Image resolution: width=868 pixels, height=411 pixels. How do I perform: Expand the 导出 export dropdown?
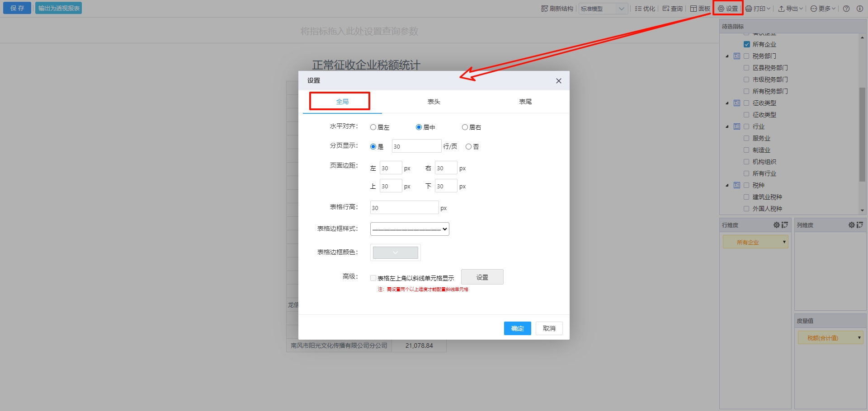[790, 9]
